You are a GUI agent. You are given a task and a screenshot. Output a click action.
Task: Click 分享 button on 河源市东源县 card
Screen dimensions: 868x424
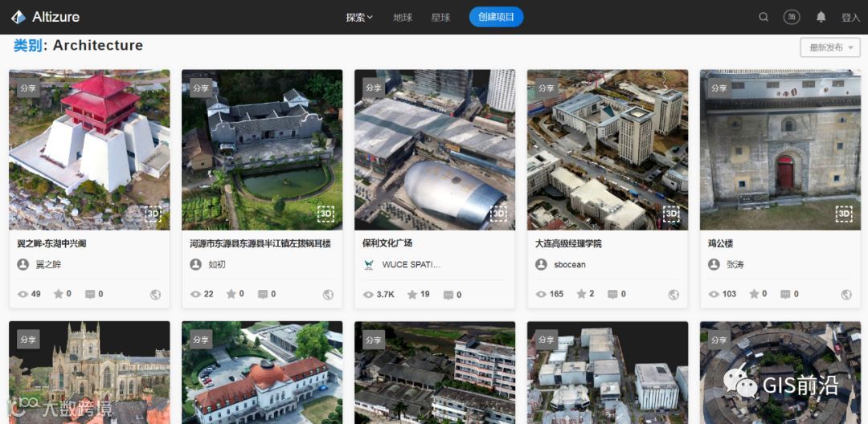click(200, 88)
